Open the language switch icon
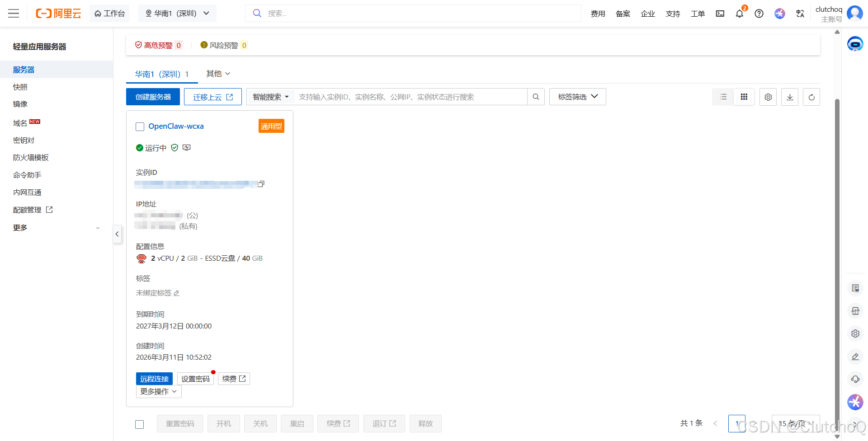Screen dimensions: 868x441 click(800, 14)
